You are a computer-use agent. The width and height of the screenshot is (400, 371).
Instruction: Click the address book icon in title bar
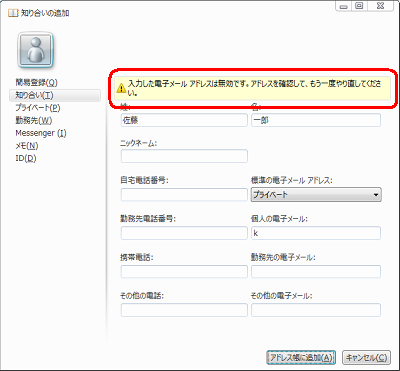(x=13, y=13)
